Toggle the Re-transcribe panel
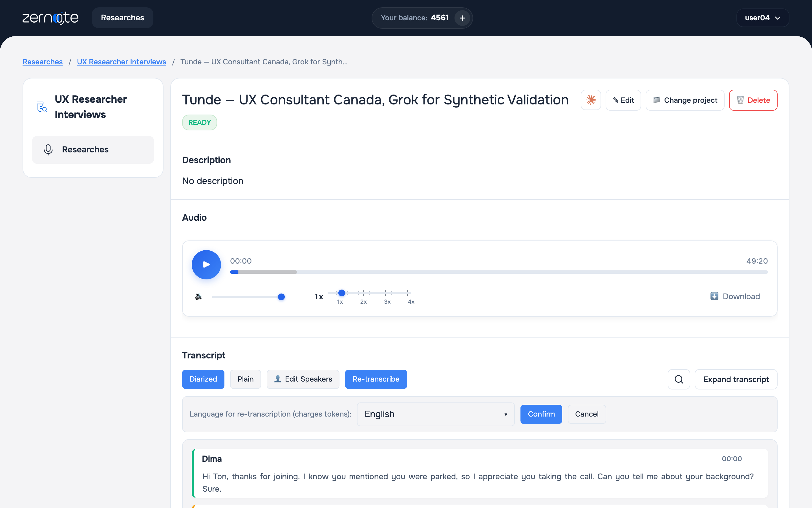Viewport: 812px width, 508px height. tap(376, 379)
